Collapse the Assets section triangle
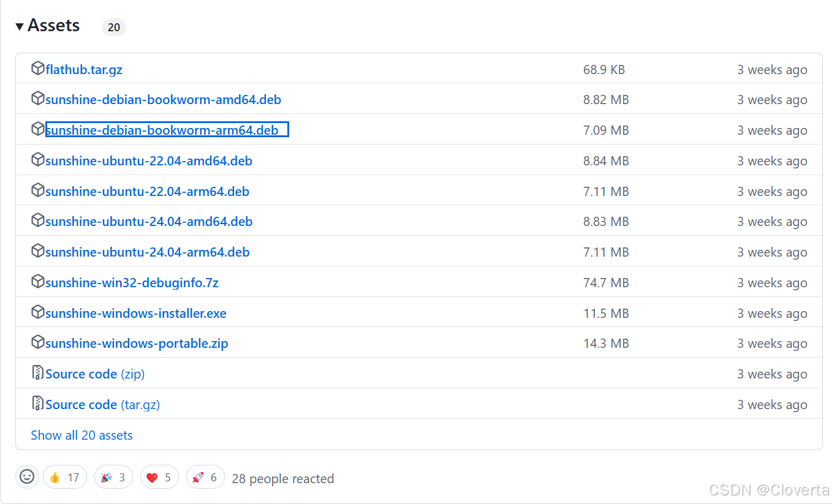832x504 pixels. tap(20, 26)
